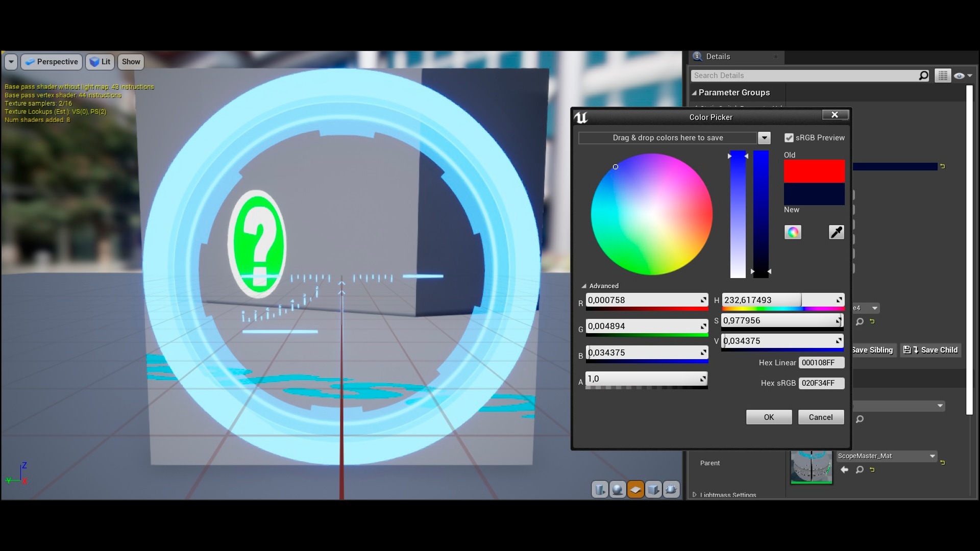This screenshot has width=980, height=551.
Task: Click the browse magnifier beside ScopeMaster_Mat
Action: (860, 470)
